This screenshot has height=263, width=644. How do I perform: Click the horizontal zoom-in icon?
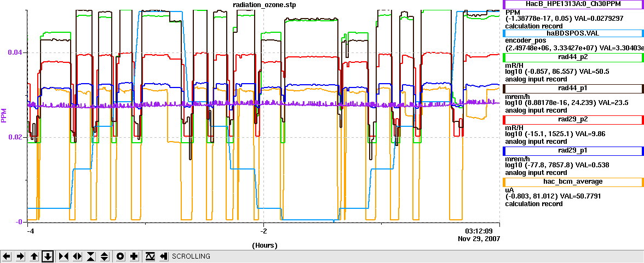tap(64, 256)
